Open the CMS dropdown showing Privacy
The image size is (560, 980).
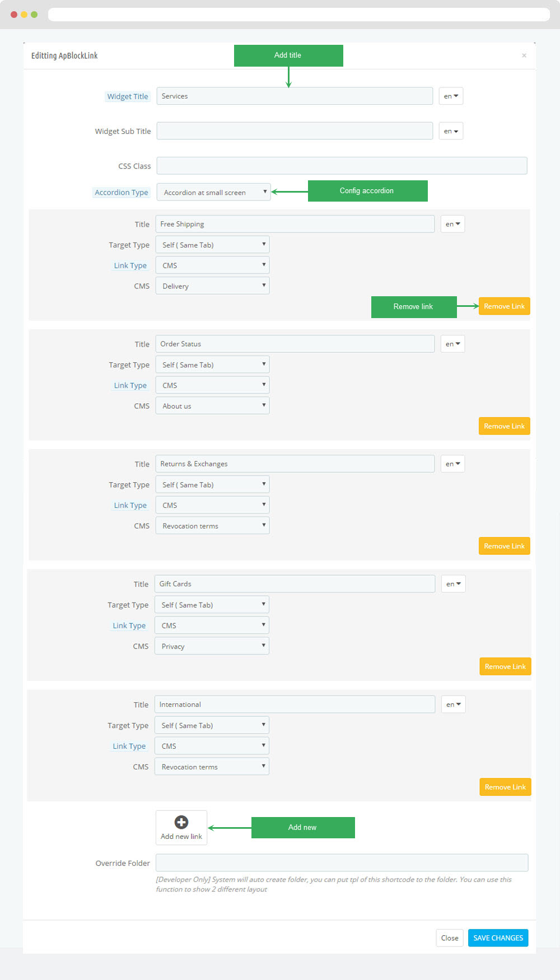tap(212, 646)
